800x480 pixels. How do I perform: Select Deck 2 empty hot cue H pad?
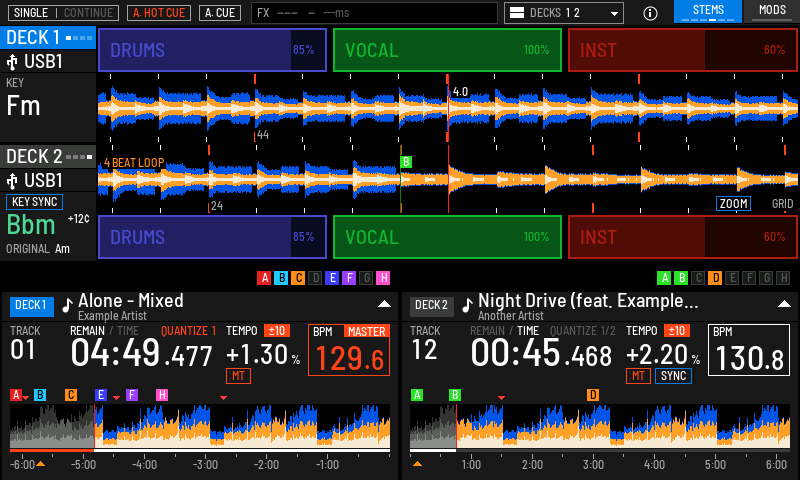(783, 278)
